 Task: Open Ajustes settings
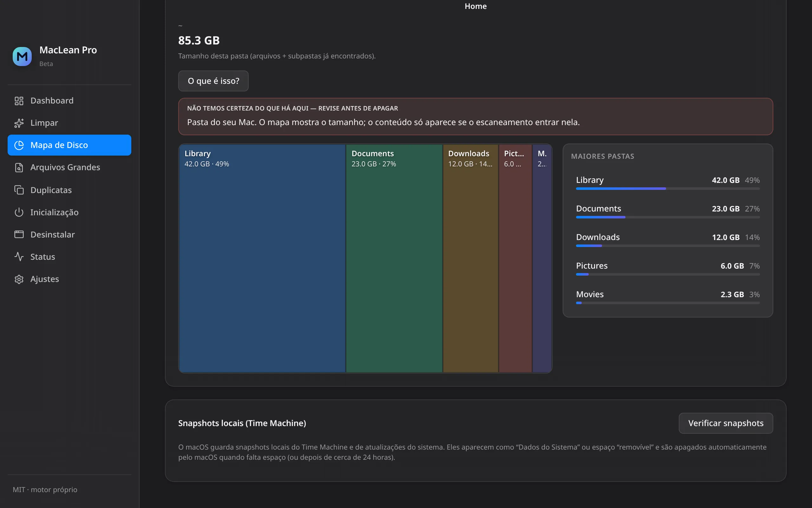click(x=69, y=279)
